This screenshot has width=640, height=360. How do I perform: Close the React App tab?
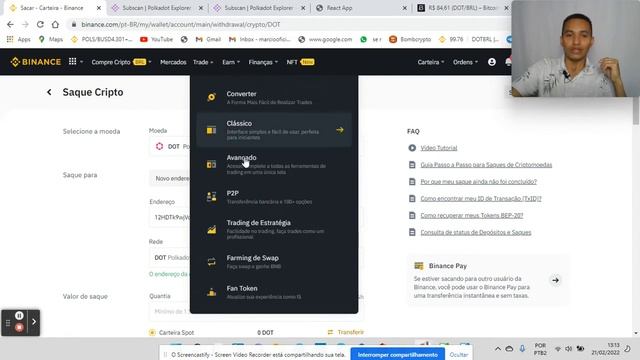pyautogui.click(x=404, y=8)
